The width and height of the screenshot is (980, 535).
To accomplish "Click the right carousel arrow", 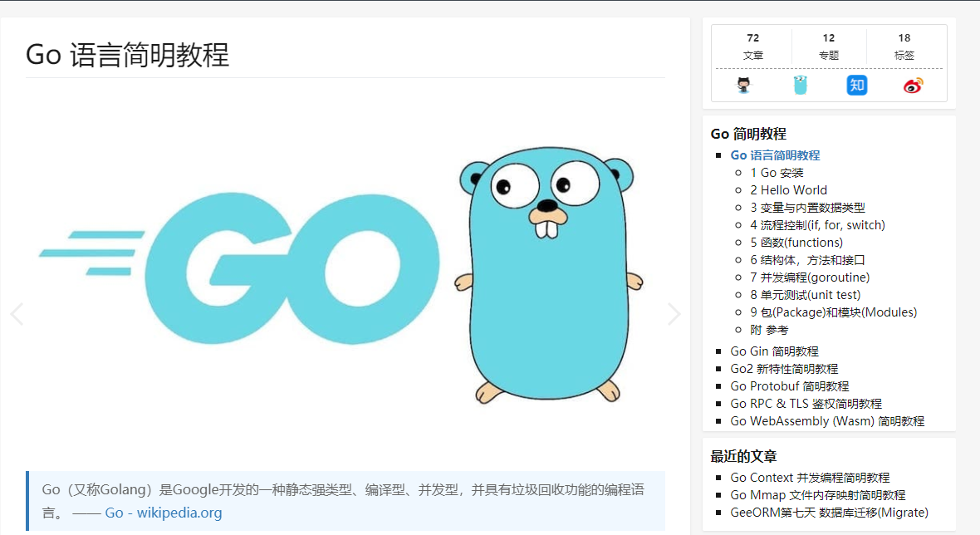I will click(x=674, y=313).
